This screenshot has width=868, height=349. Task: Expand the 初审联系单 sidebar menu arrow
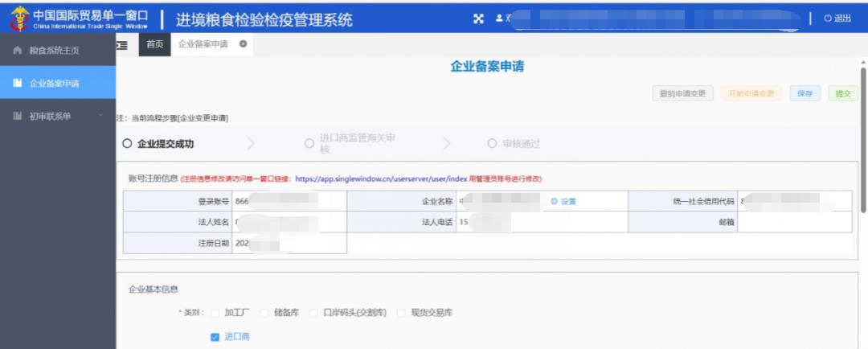[x=100, y=116]
